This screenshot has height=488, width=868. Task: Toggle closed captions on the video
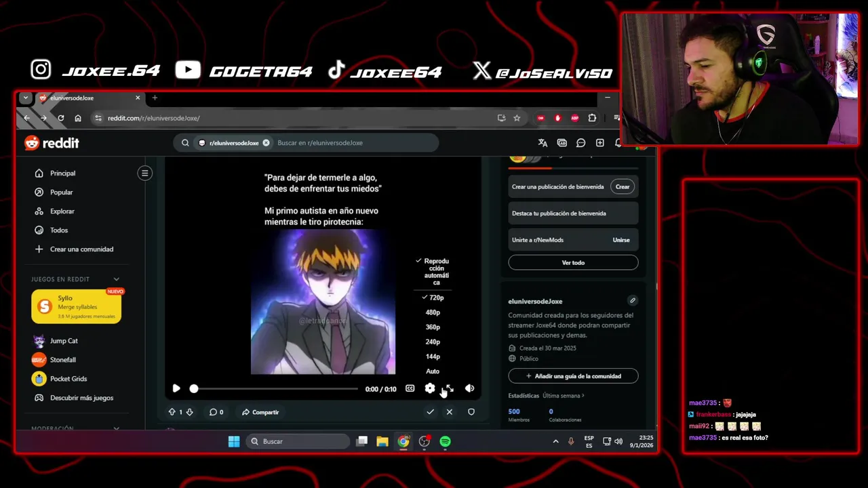[410, 388]
